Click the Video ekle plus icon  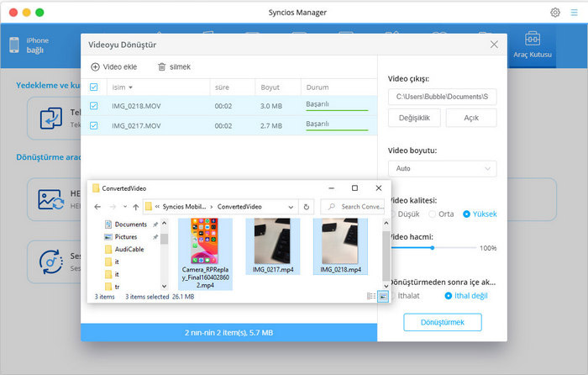[95, 66]
